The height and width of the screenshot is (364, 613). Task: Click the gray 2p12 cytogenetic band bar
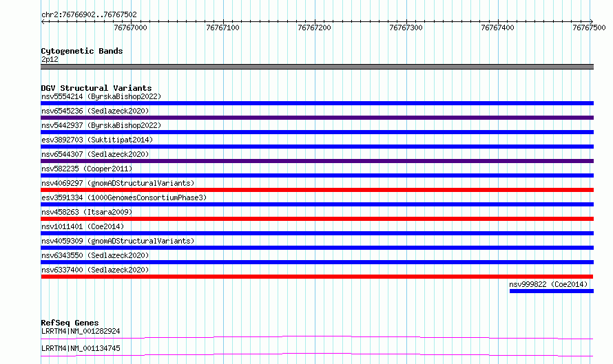317,67
